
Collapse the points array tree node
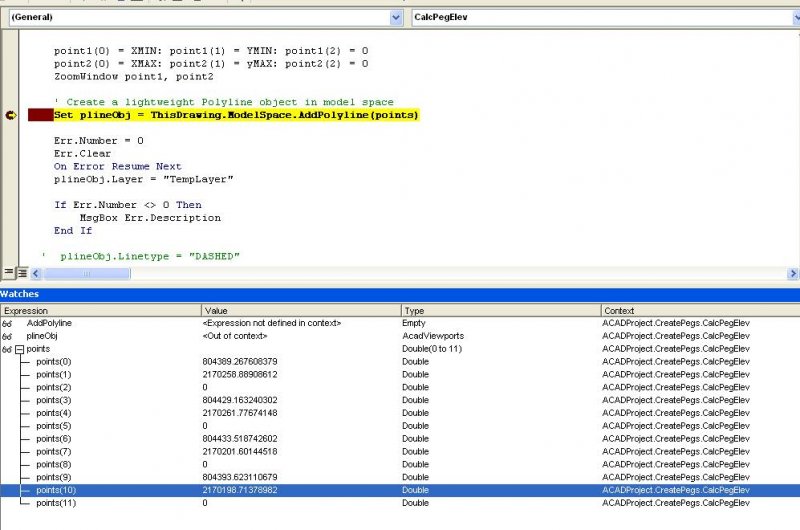(x=19, y=349)
